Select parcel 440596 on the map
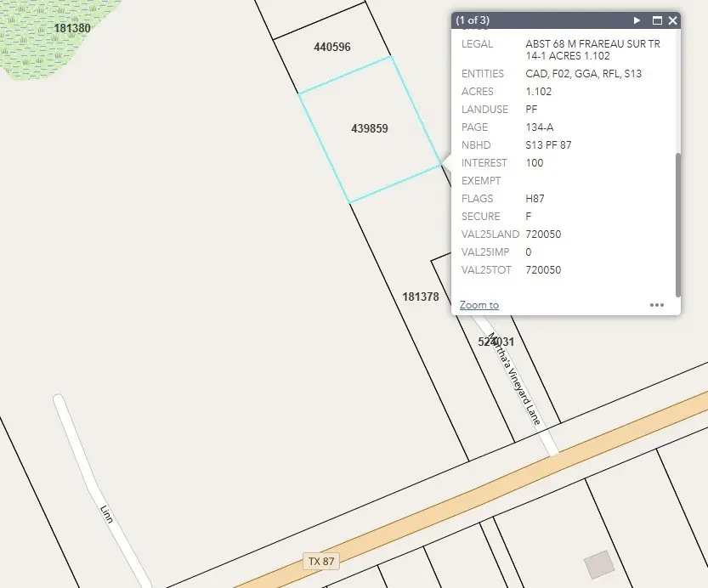The width and height of the screenshot is (708, 588). (333, 48)
